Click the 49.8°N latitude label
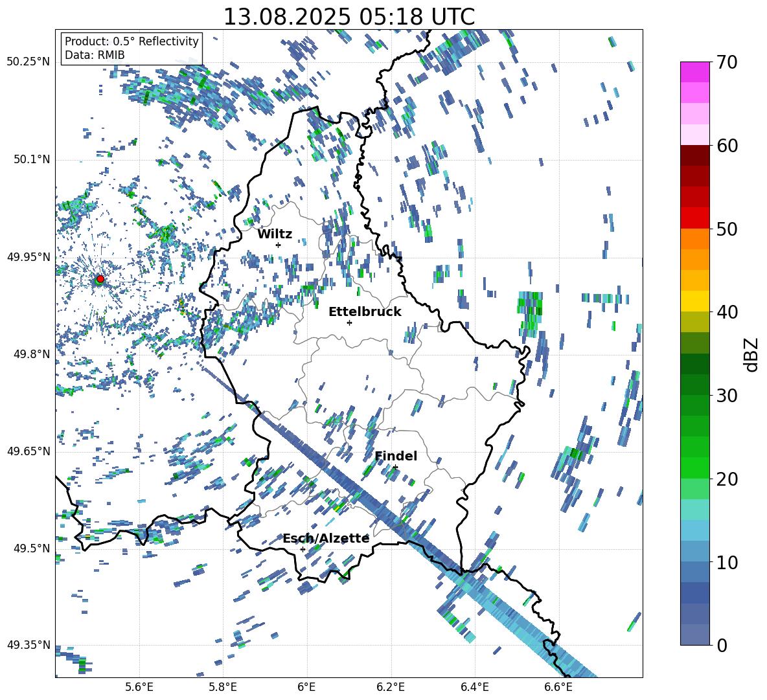The width and height of the screenshot is (767, 700). (32, 354)
